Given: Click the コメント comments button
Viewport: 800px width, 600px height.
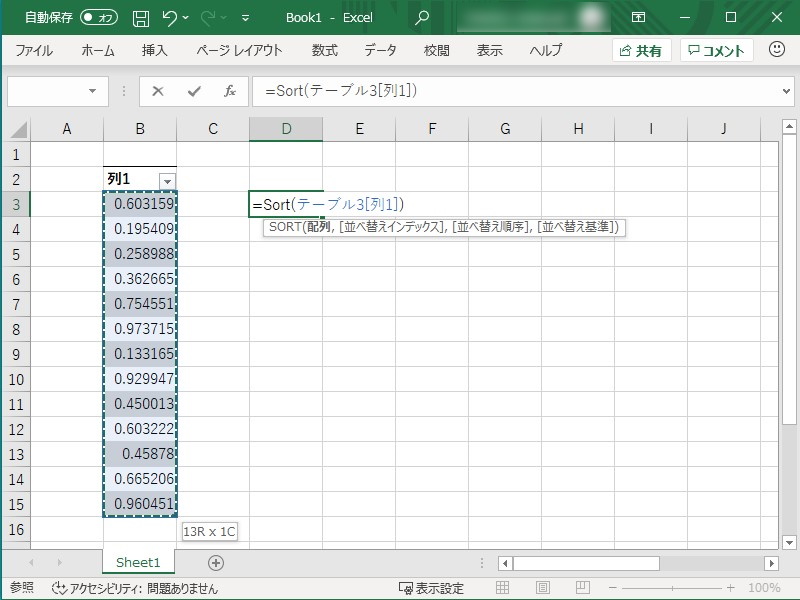Looking at the screenshot, I should (716, 50).
